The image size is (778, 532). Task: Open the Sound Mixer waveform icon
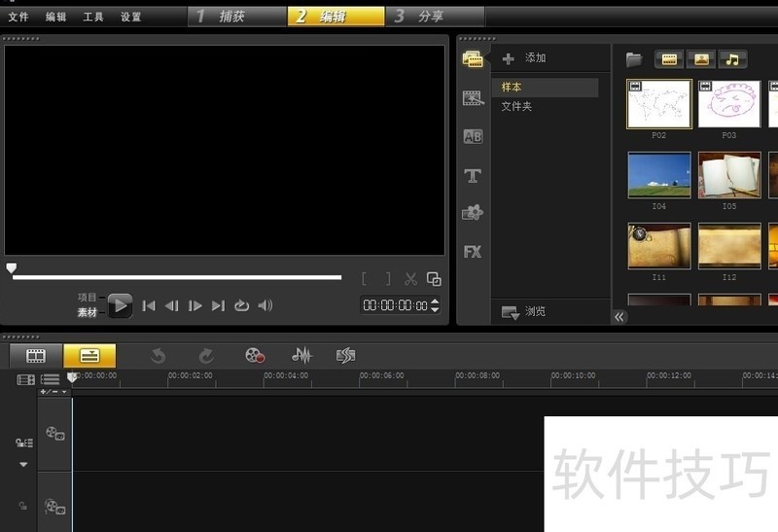pyautogui.click(x=302, y=356)
